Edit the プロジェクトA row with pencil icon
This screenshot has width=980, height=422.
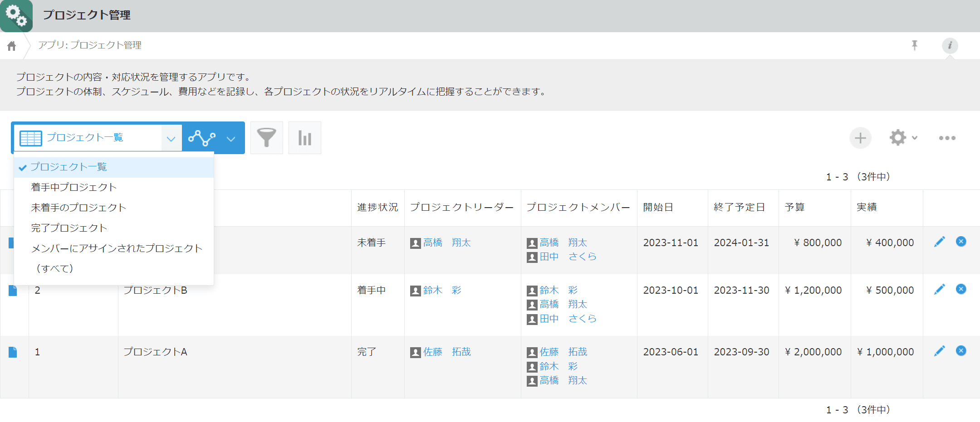(x=940, y=351)
